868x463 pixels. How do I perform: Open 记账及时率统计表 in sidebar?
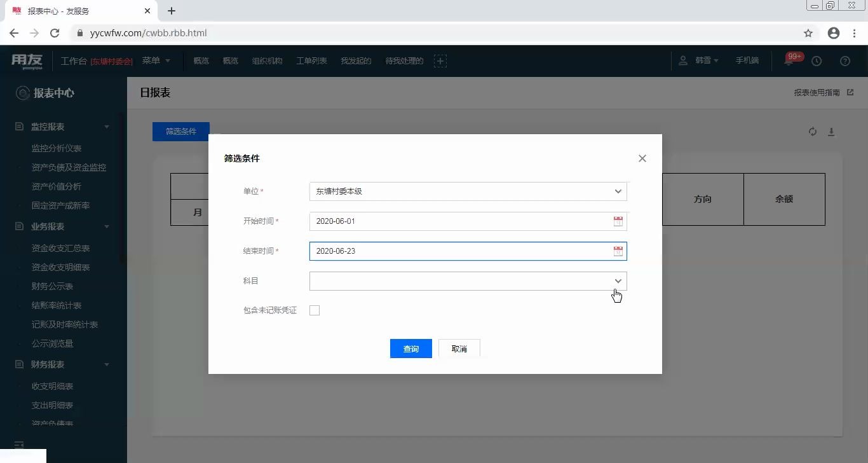click(65, 324)
